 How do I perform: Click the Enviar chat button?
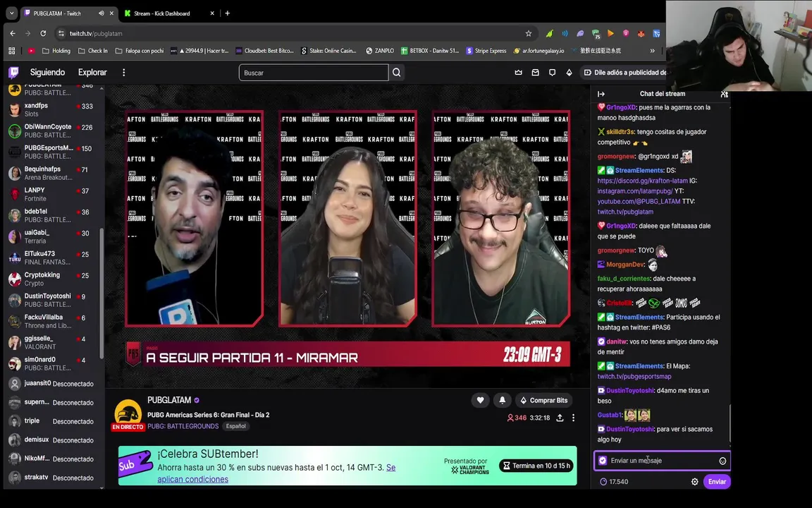pos(718,482)
